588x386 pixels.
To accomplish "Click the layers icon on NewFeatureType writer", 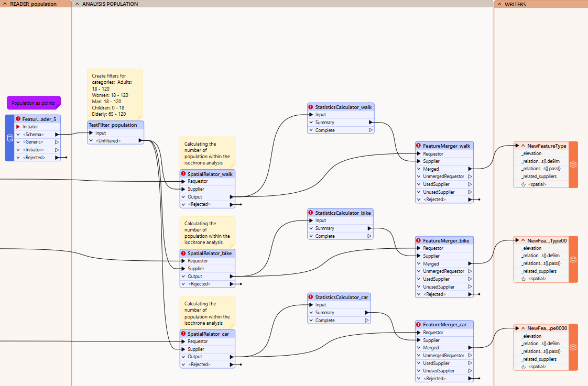I will pos(573,164).
